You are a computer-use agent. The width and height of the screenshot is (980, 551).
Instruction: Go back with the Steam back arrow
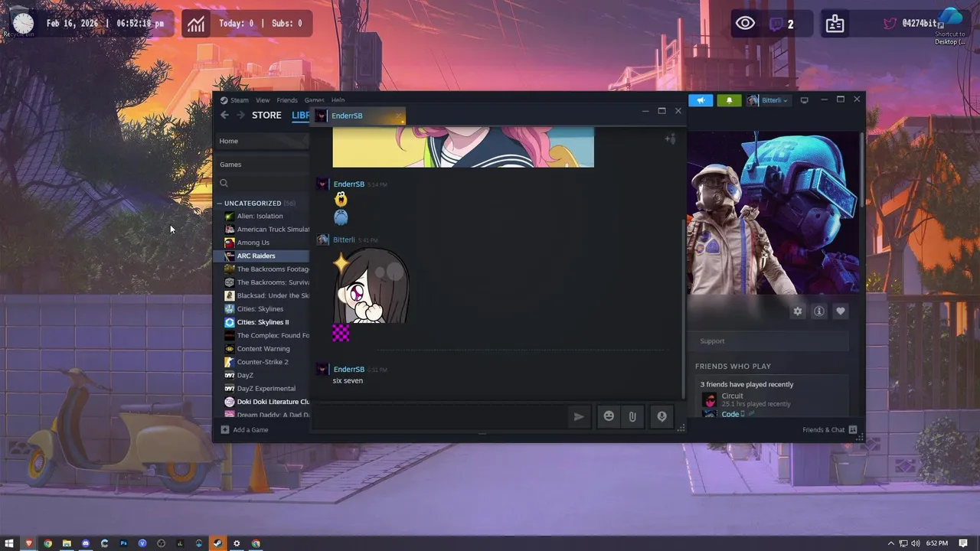point(224,115)
